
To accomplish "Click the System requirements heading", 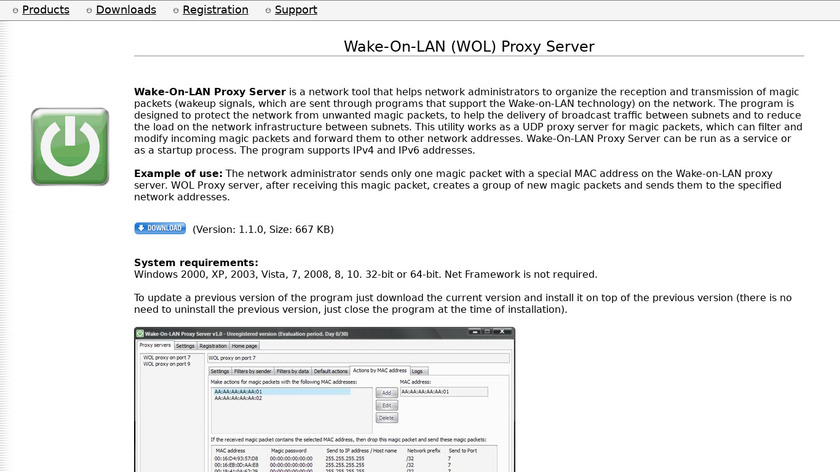I will click(196, 263).
